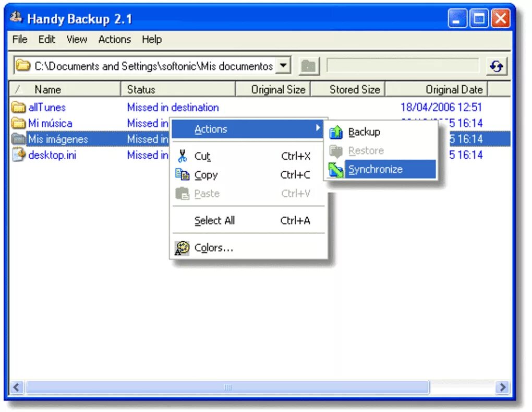Screen dimensions: 532x412
Task: Sort by the Status column header
Action: [x=178, y=89]
